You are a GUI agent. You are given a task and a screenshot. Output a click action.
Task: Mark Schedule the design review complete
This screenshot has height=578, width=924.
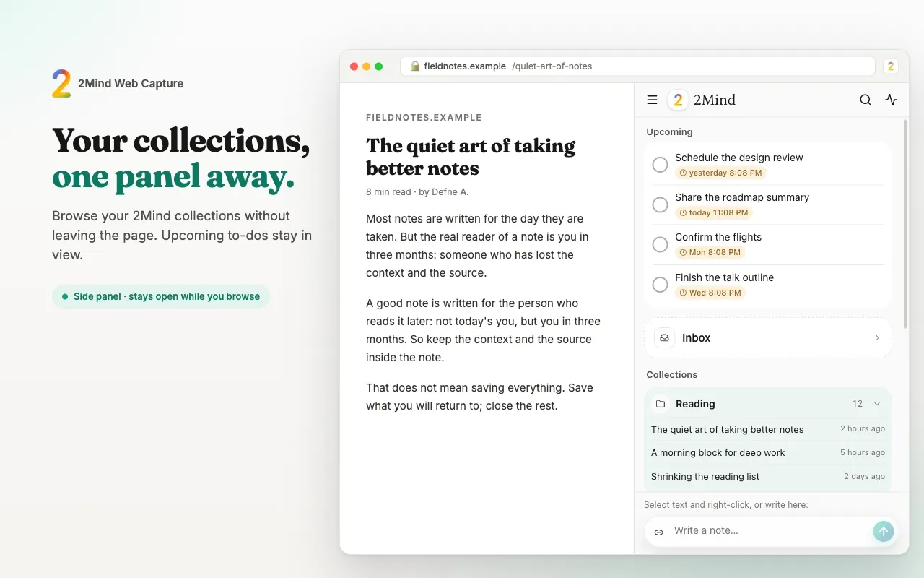point(660,165)
